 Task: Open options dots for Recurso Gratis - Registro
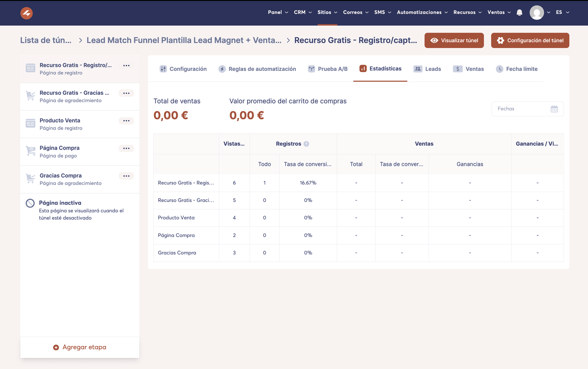126,65
